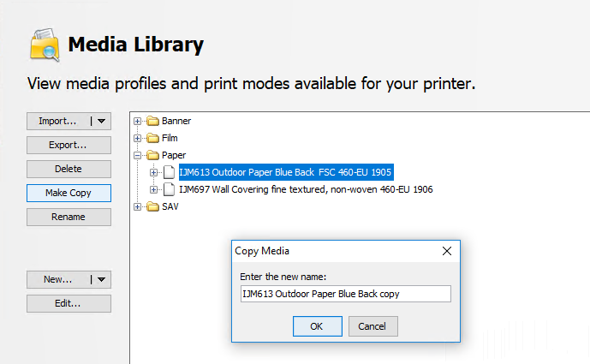Close the Copy Media dialog
Image resolution: width=590 pixels, height=364 pixels.
(x=446, y=252)
